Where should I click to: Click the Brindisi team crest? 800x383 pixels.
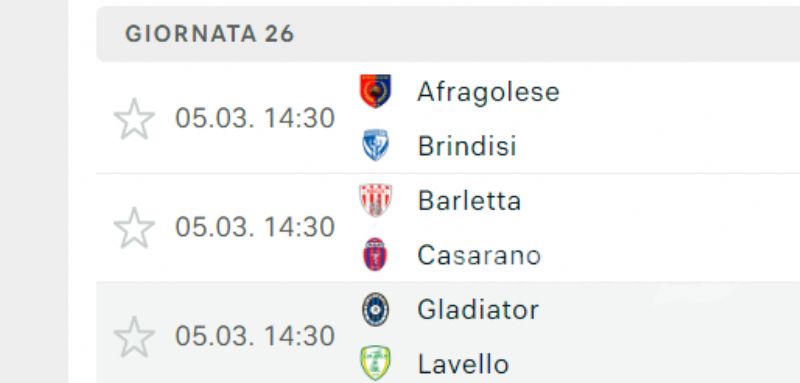click(x=376, y=145)
